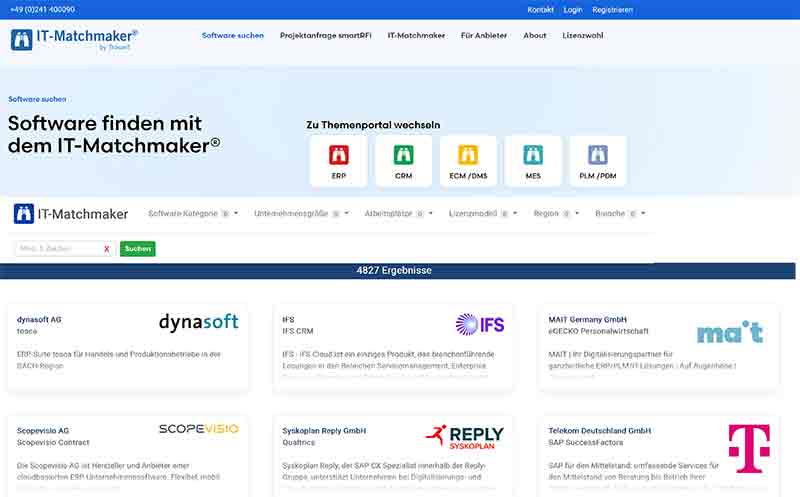This screenshot has height=497, width=800.
Task: Open Für Anbieter menu item
Action: pos(484,35)
